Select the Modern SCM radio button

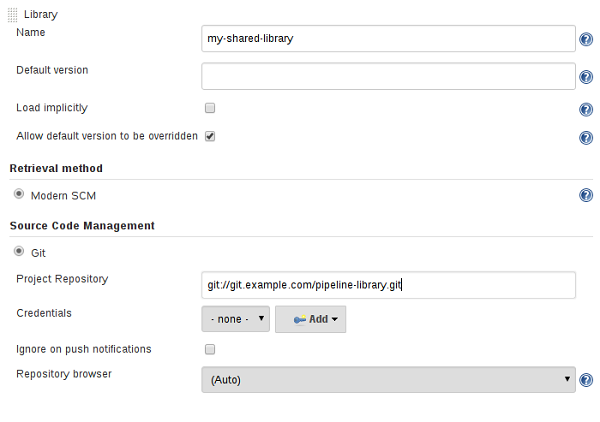[19, 195]
